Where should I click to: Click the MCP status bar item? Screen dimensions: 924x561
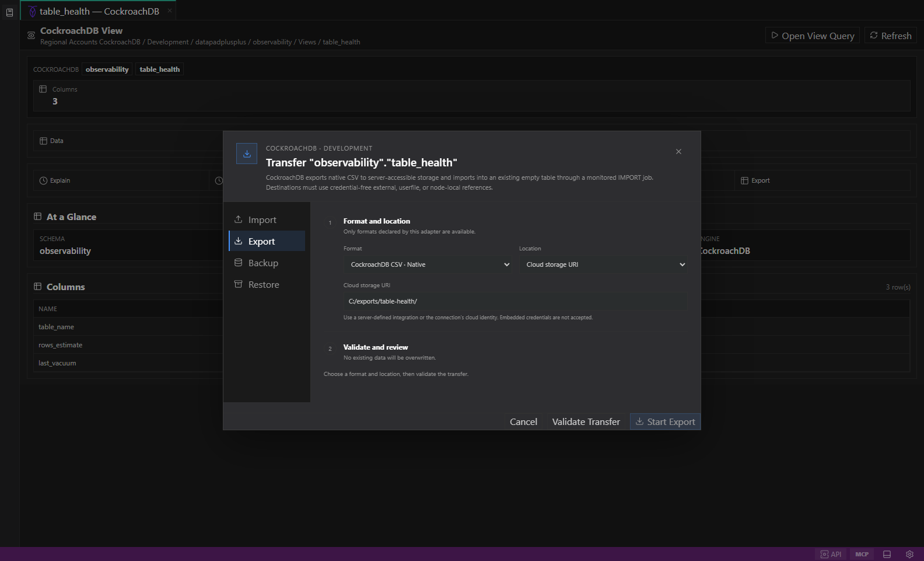[862, 554]
